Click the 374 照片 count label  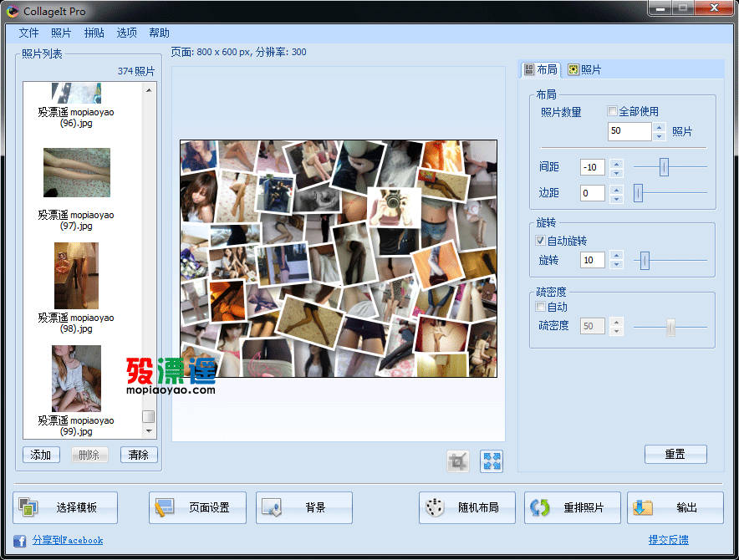(136, 71)
